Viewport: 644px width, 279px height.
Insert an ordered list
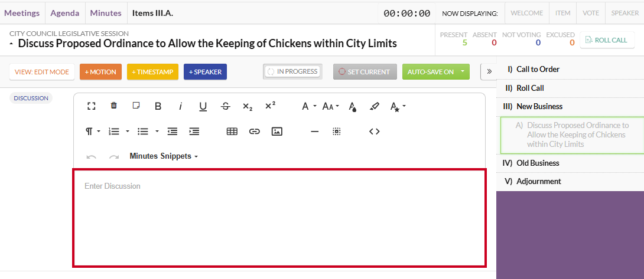coord(114,132)
